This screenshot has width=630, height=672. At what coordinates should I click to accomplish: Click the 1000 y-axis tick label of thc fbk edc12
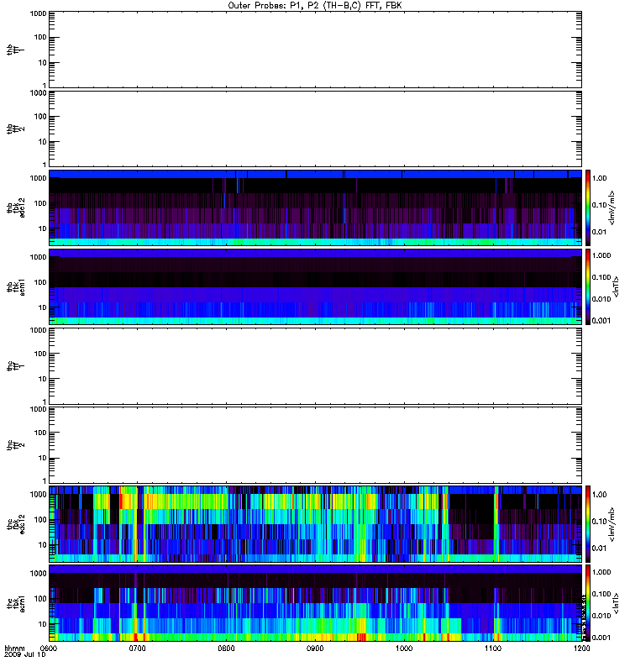[38, 494]
